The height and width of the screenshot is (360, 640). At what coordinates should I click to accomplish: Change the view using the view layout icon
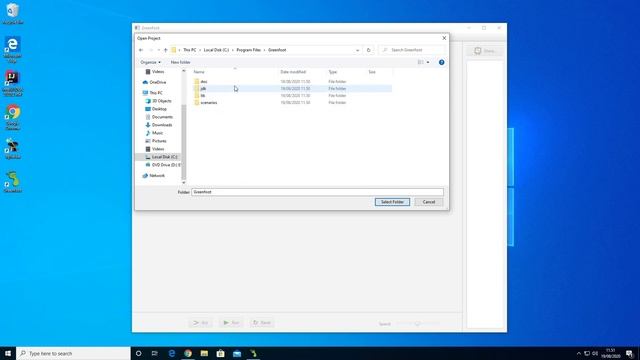point(420,62)
